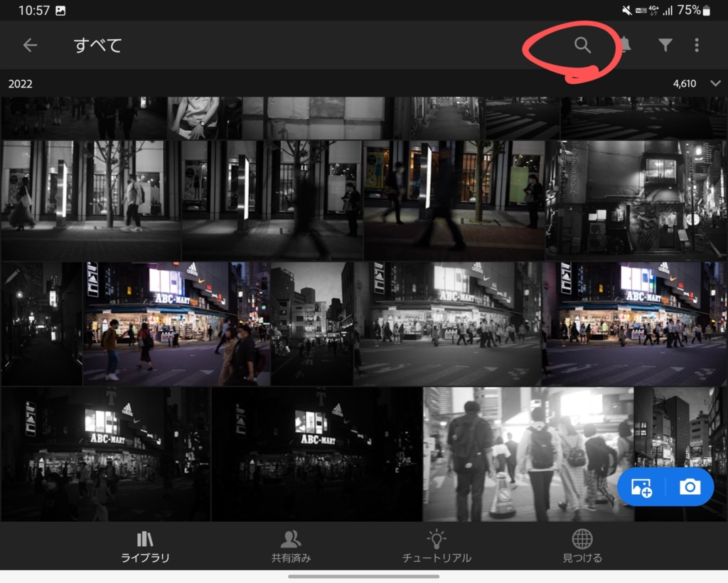Open B&W photo of white-shirt pedestrian by storefront

(91, 200)
